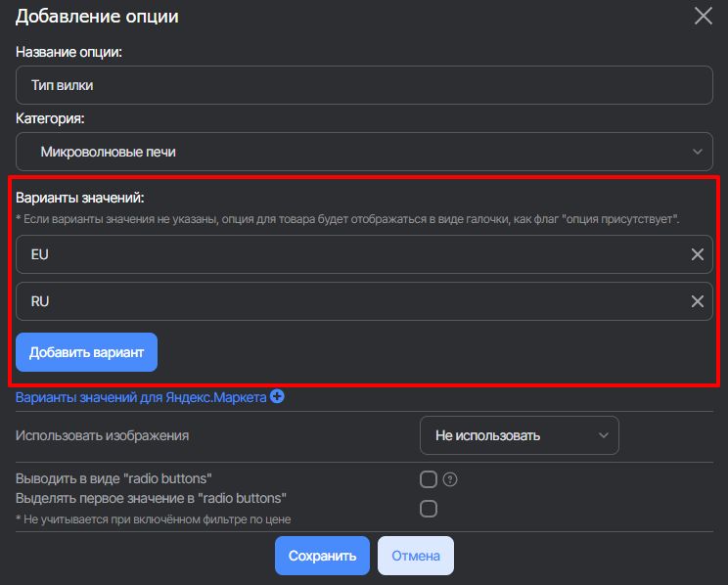Remove the EU value variant
This screenshot has height=585, width=728.
click(x=698, y=254)
